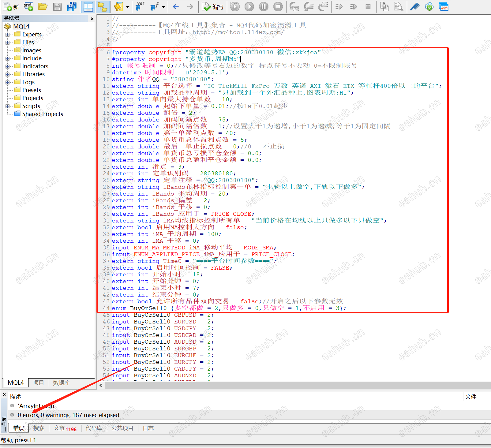Stop debugging
The width and height of the screenshot is (491, 448).
tap(278, 7)
